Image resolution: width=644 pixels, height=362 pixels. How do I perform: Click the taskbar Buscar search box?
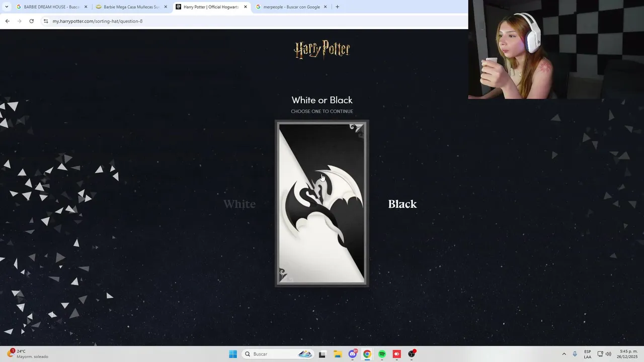[x=278, y=354]
